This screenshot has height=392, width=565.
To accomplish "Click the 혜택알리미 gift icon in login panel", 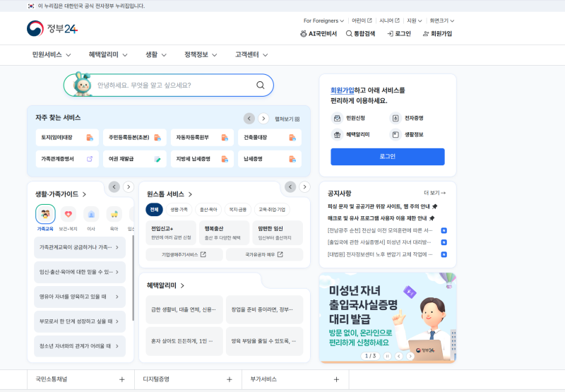I will click(x=337, y=135).
